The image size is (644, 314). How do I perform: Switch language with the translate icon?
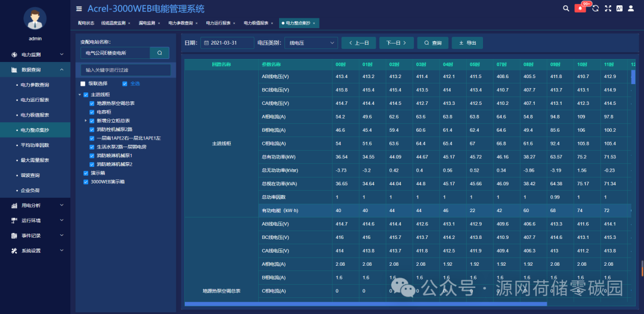click(620, 8)
